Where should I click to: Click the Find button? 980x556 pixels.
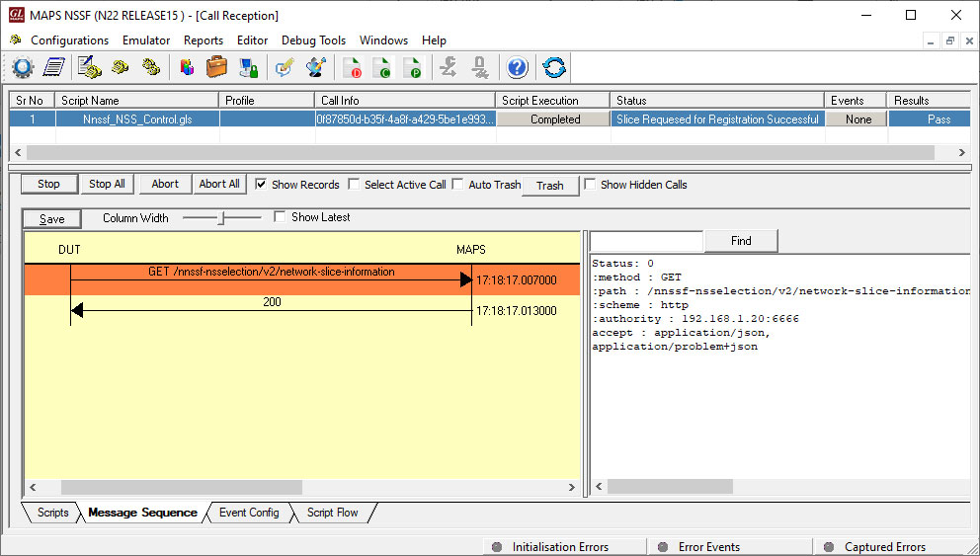(x=741, y=241)
